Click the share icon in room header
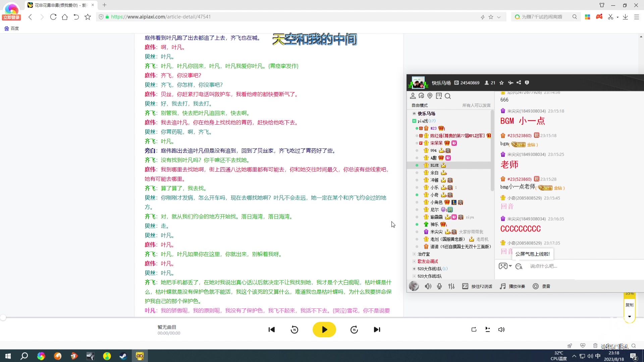Viewport: 644px width, 362px height. coord(519,83)
